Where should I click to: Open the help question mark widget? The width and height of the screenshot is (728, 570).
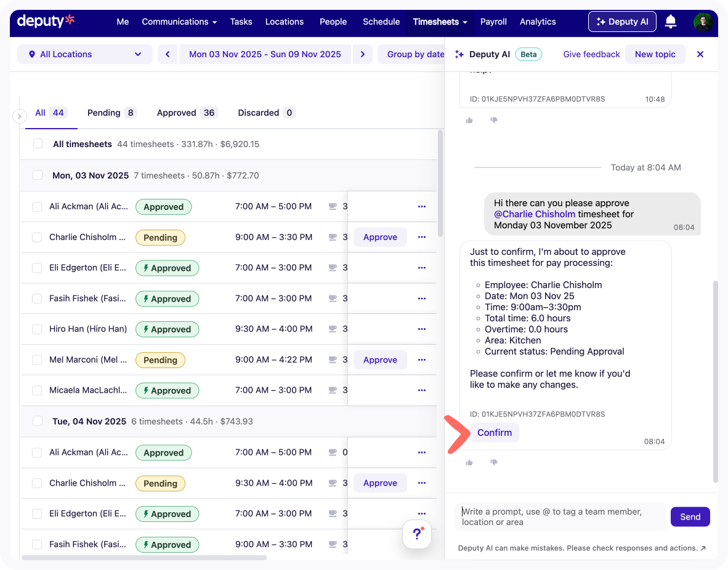(417, 534)
